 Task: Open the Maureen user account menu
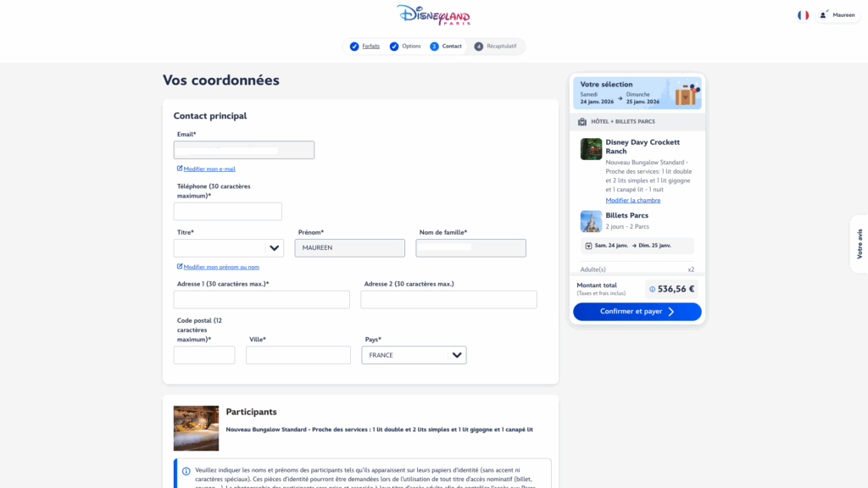click(837, 15)
